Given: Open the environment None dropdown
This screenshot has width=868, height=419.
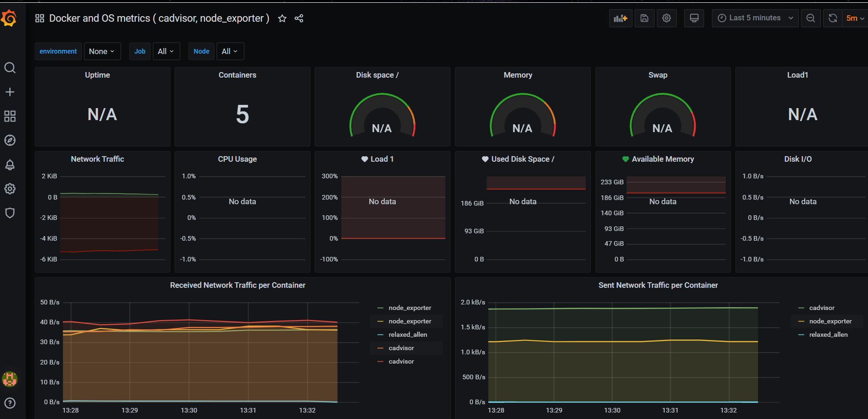Looking at the screenshot, I should pos(102,51).
